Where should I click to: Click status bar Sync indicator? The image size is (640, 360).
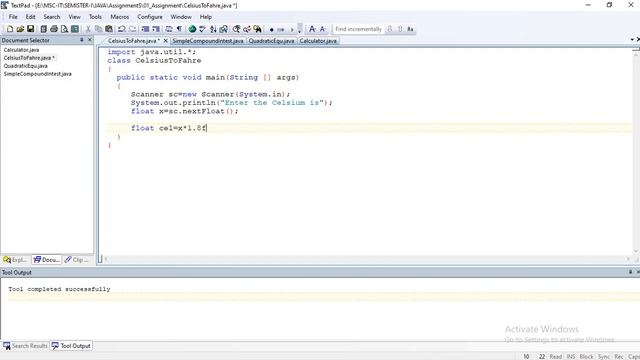point(604,356)
